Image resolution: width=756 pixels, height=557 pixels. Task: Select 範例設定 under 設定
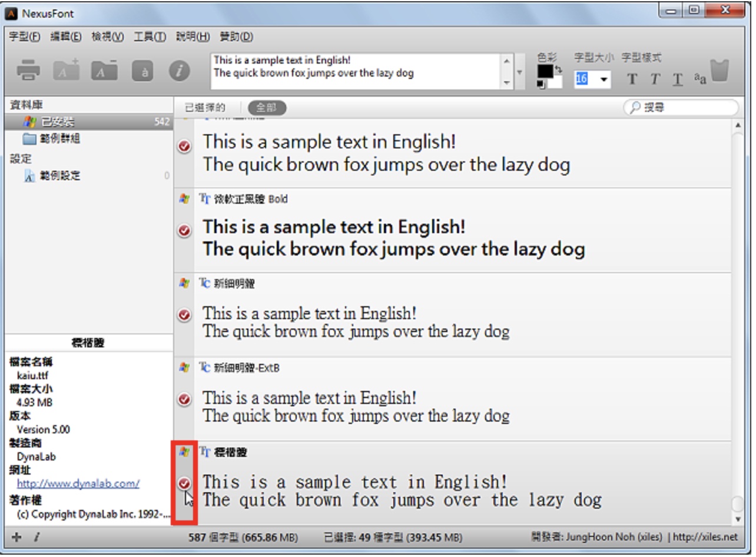60,175
